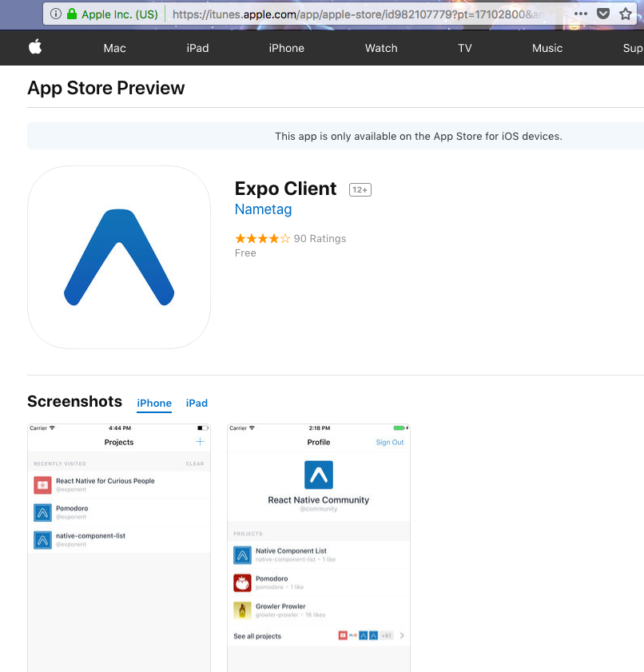Open the Projects screen screenshot thumbnail
Image resolution: width=644 pixels, height=672 pixels.
119,548
